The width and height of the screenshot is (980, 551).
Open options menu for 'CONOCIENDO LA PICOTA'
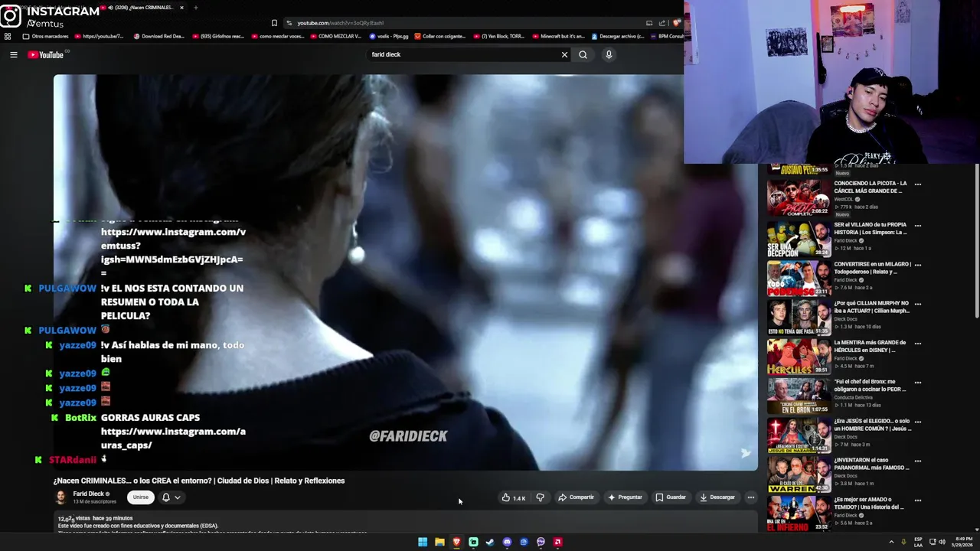[x=917, y=184]
